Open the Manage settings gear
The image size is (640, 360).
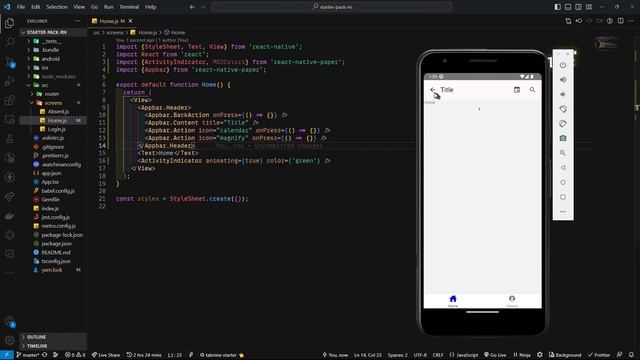[9, 340]
